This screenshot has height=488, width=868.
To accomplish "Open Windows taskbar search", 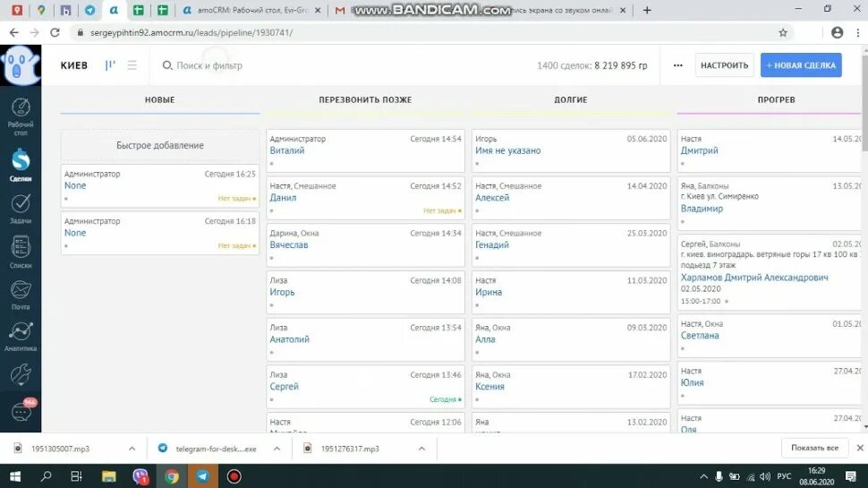I will pos(47,475).
